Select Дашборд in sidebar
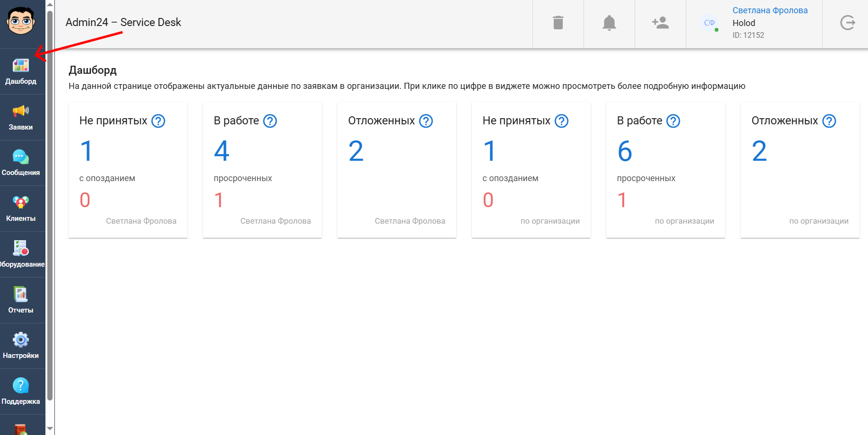 click(21, 71)
